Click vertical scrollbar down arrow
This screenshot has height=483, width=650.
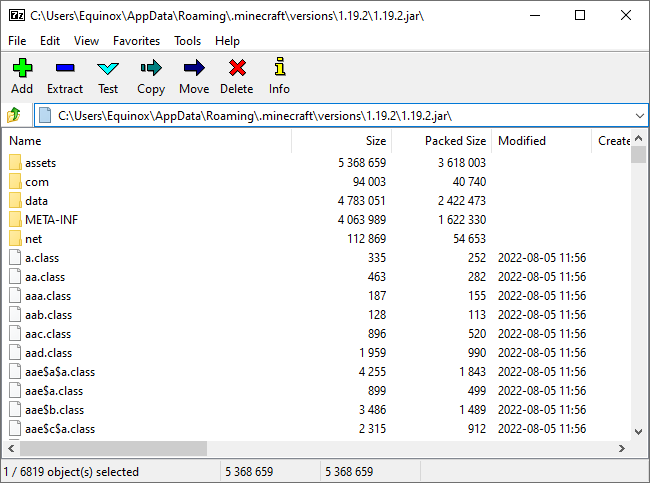(638, 432)
